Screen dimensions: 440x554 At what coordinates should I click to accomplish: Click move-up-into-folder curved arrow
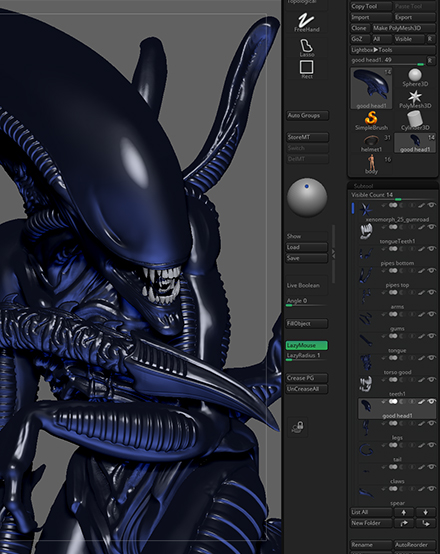pos(404,523)
